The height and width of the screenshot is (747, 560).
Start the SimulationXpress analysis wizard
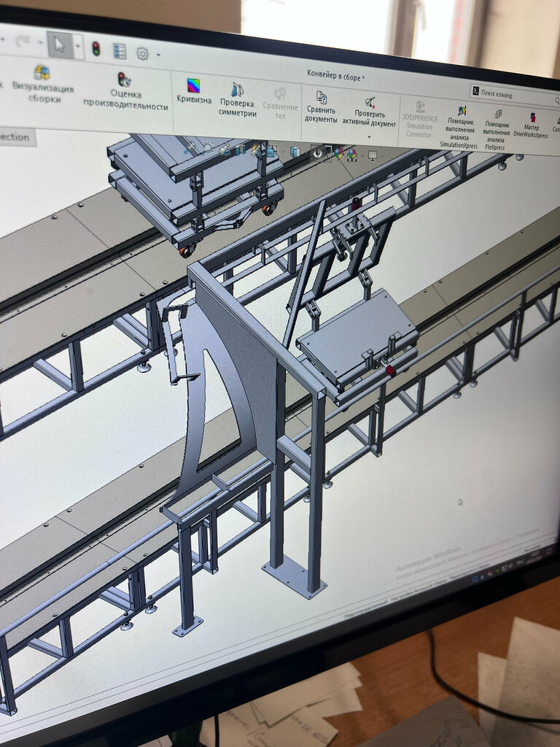tap(459, 127)
